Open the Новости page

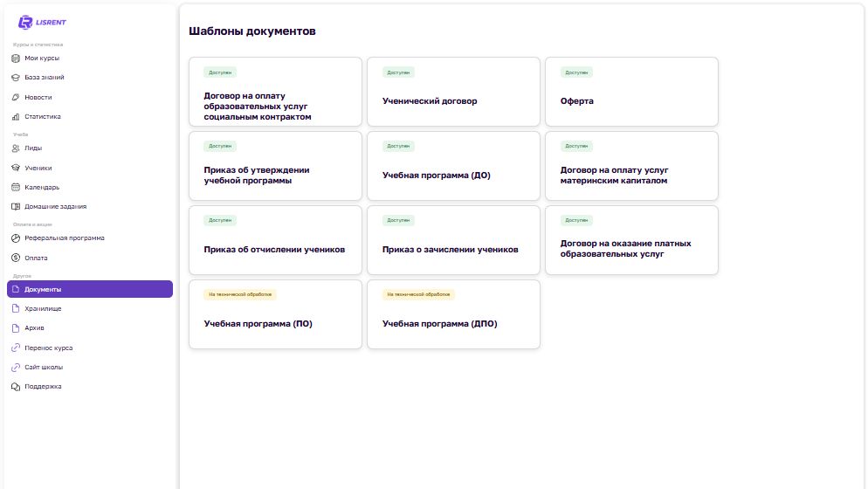coord(90,98)
